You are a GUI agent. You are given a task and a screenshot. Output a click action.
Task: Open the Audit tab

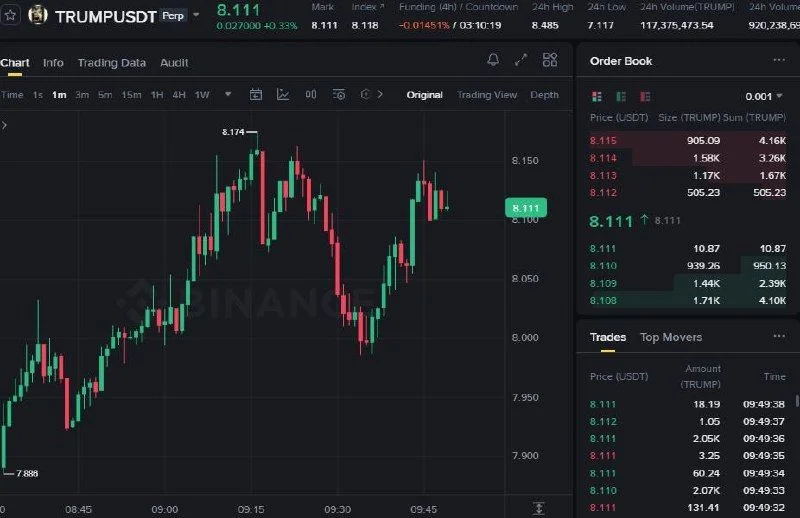pos(174,63)
